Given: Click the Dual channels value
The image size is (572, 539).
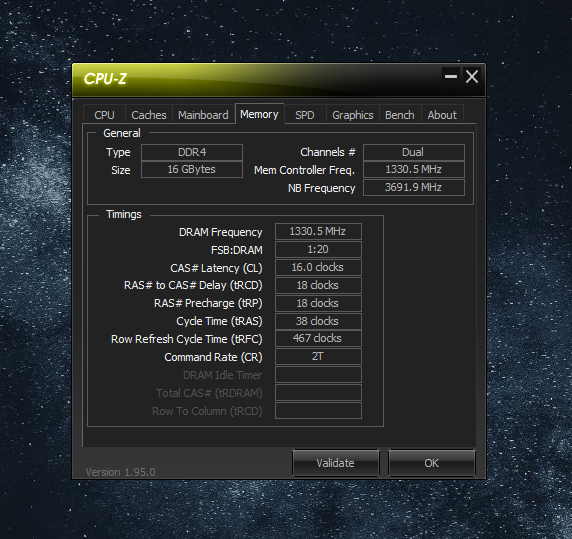Looking at the screenshot, I should pyautogui.click(x=414, y=152).
